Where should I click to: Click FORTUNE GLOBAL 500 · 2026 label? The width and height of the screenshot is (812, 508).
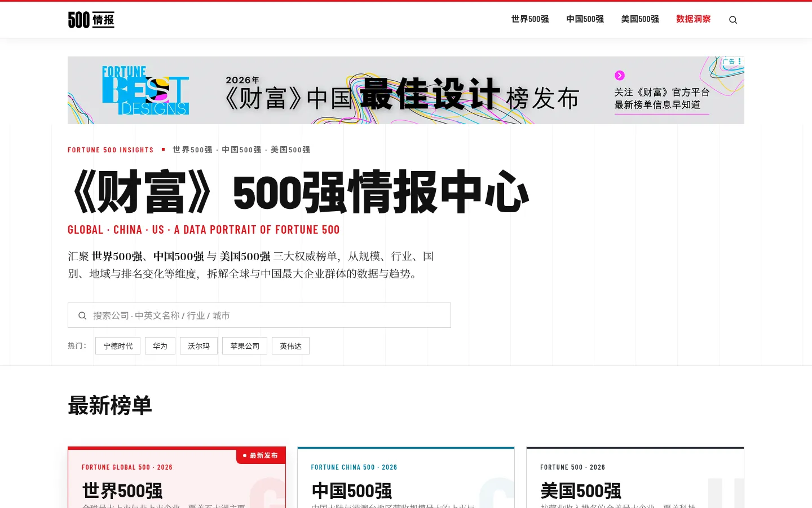coord(127,467)
